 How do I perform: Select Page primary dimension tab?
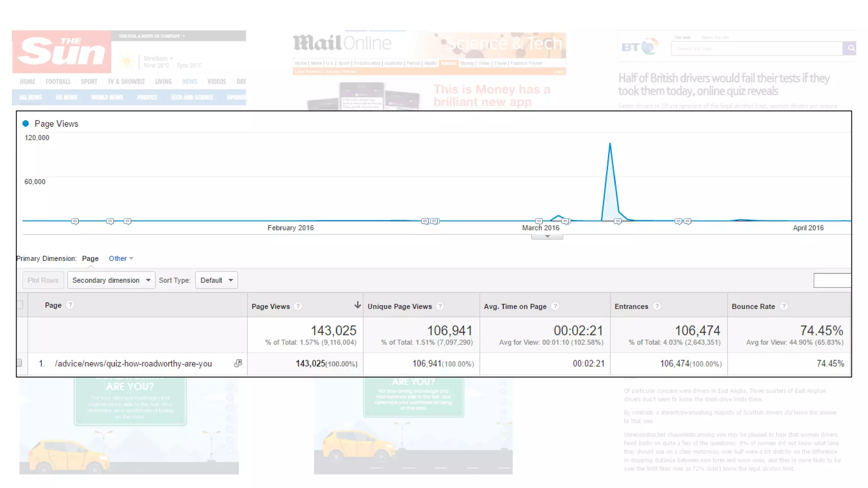90,258
